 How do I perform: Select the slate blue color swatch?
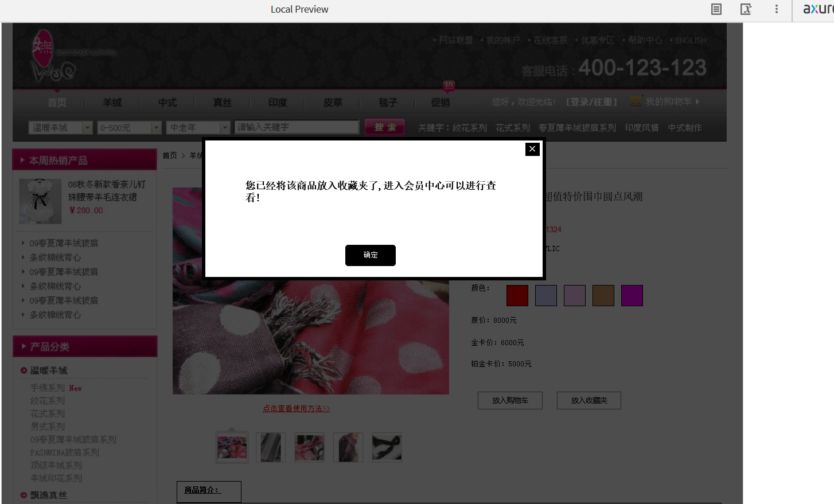[546, 295]
